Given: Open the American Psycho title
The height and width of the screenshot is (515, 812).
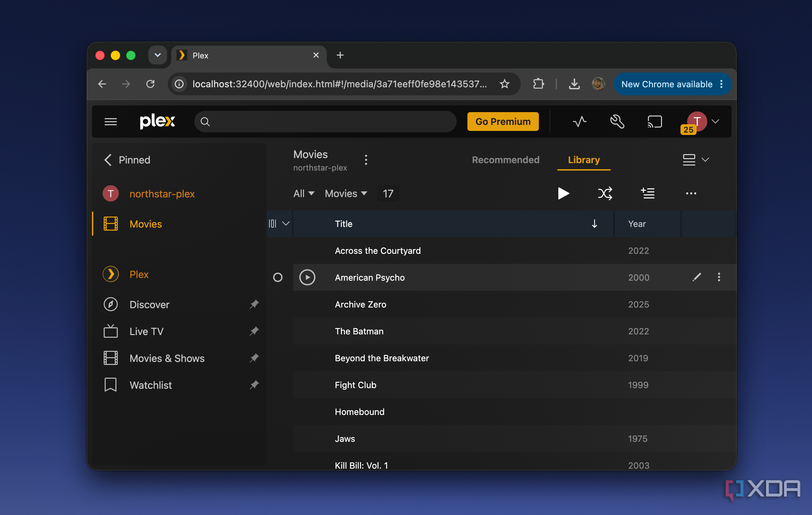Looking at the screenshot, I should click(x=369, y=278).
